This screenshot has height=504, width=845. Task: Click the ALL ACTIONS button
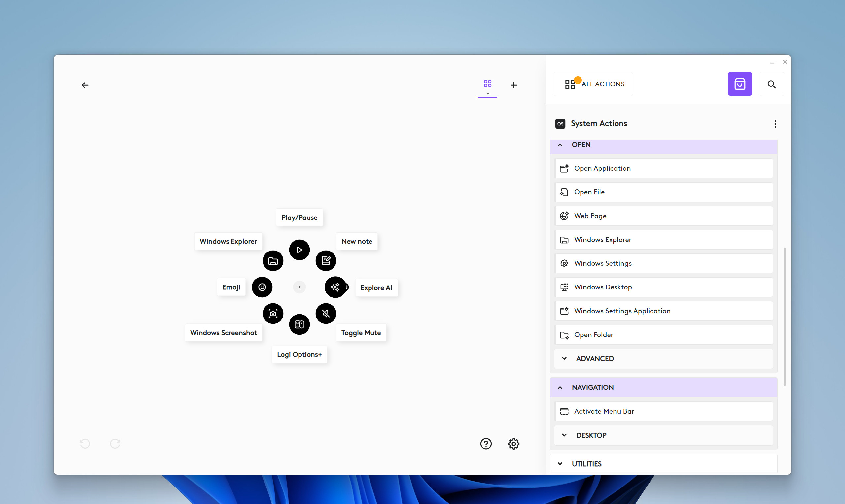pyautogui.click(x=593, y=84)
